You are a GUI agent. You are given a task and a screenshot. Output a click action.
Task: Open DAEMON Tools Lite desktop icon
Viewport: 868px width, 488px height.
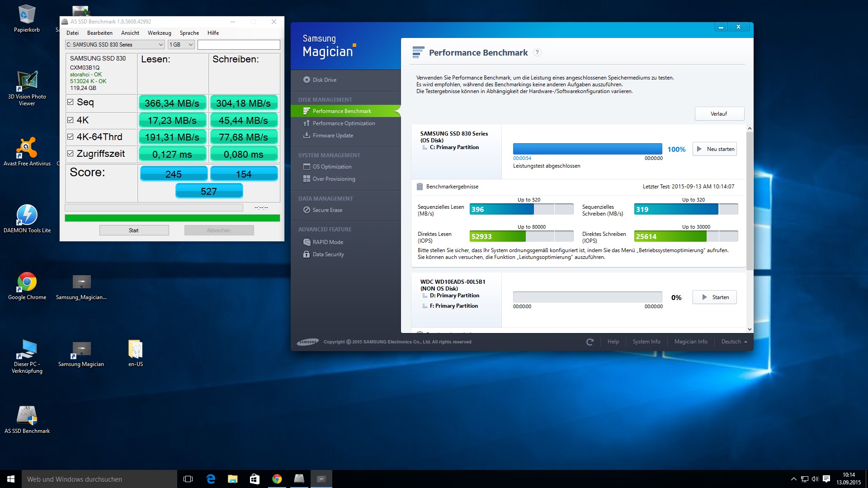27,218
